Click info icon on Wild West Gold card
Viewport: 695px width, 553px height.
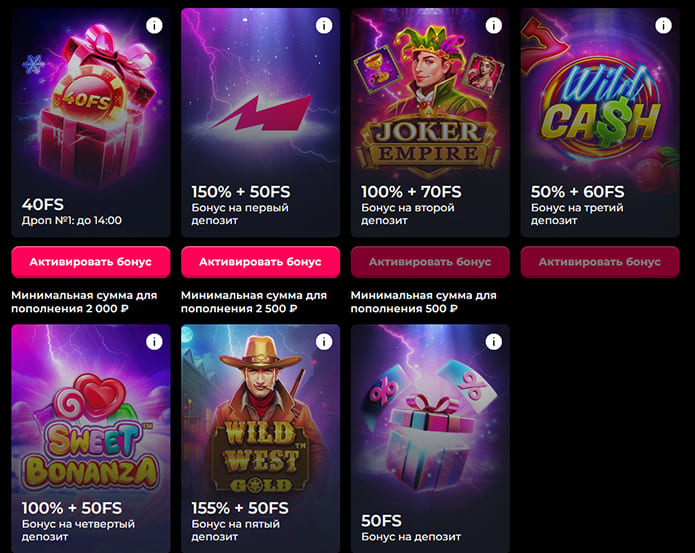pos(324,342)
